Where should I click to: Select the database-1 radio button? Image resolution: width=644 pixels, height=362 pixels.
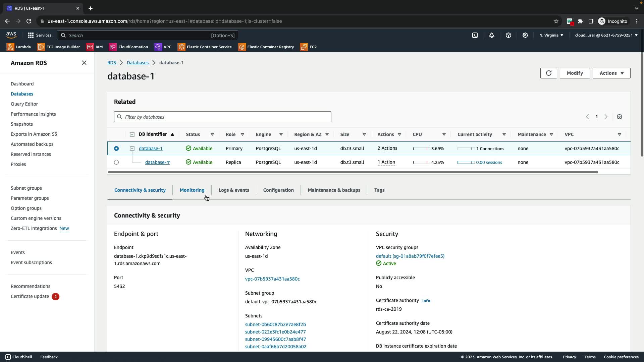coord(116,148)
